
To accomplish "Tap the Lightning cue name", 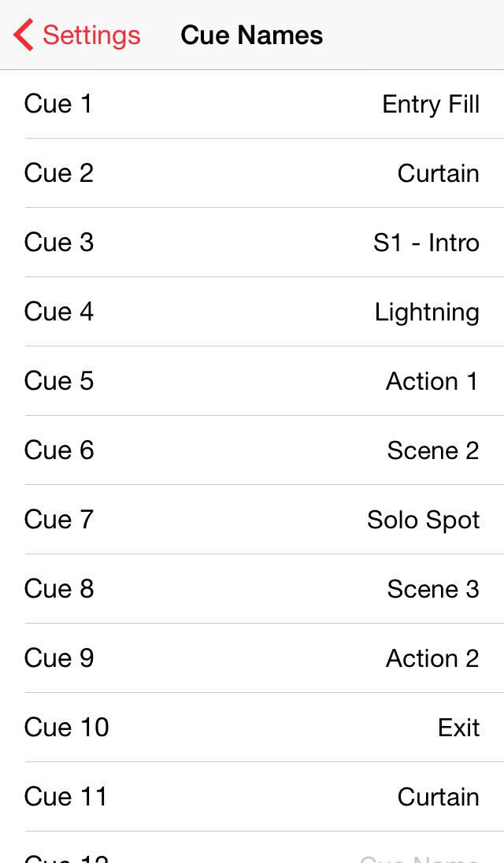I will [427, 312].
